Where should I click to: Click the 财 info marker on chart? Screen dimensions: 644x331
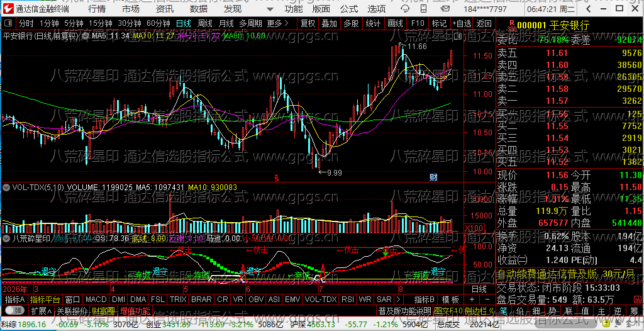click(x=433, y=177)
